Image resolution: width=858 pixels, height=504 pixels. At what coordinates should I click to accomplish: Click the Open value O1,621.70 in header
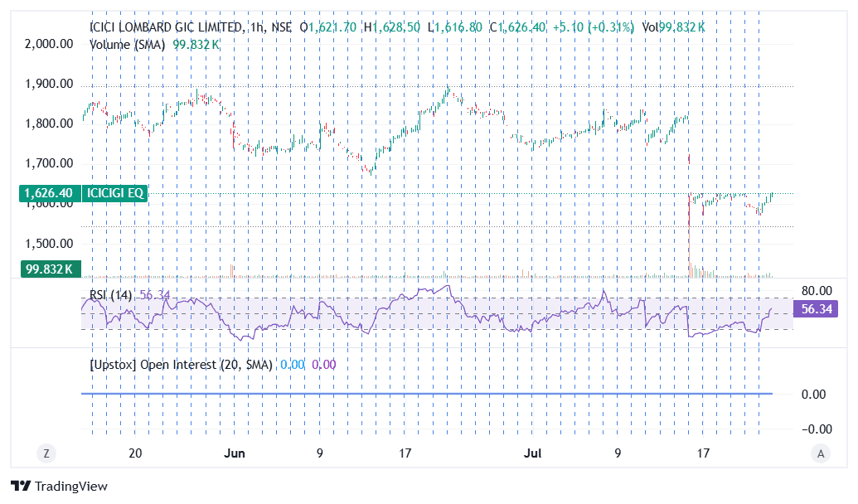coord(327,27)
